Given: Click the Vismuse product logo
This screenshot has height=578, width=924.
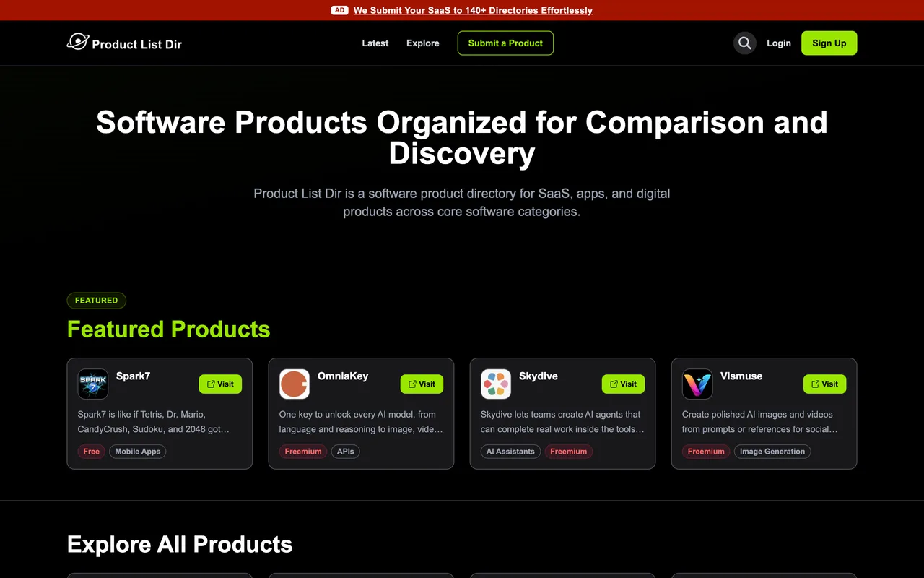Looking at the screenshot, I should coord(697,384).
